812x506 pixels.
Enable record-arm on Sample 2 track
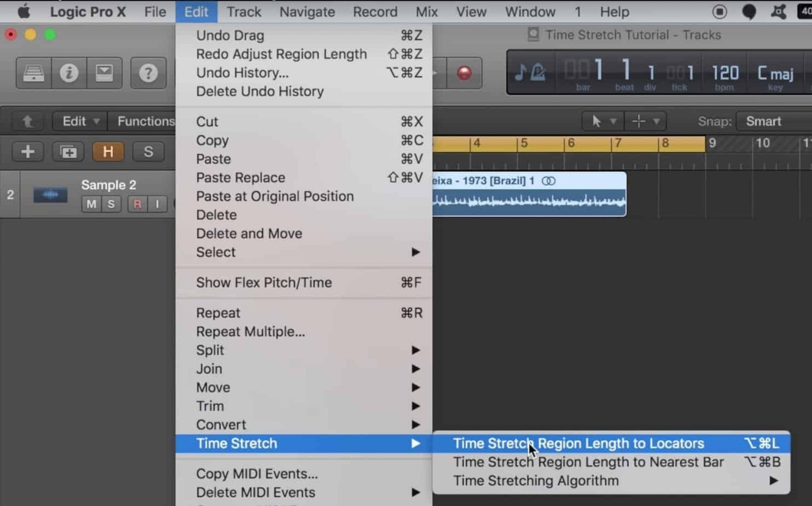tap(138, 204)
